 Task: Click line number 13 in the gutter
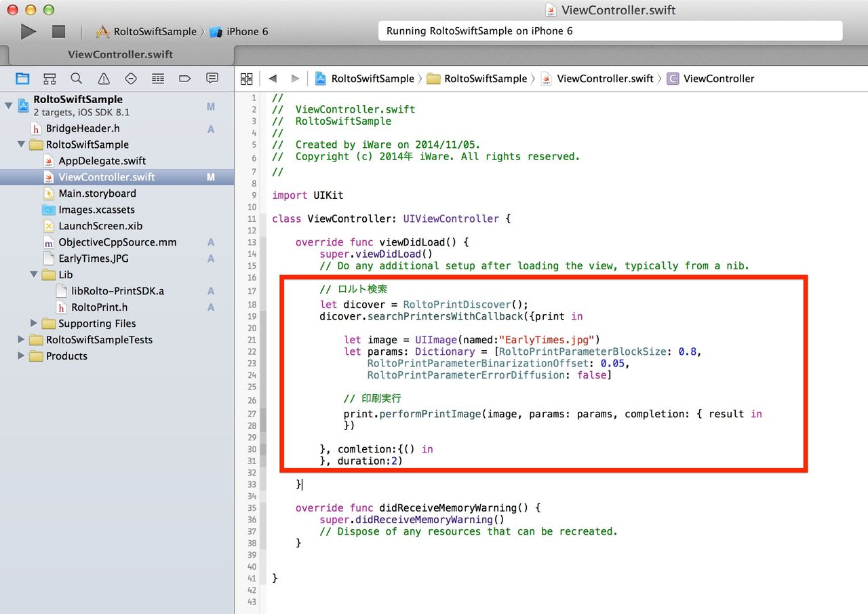click(x=252, y=242)
